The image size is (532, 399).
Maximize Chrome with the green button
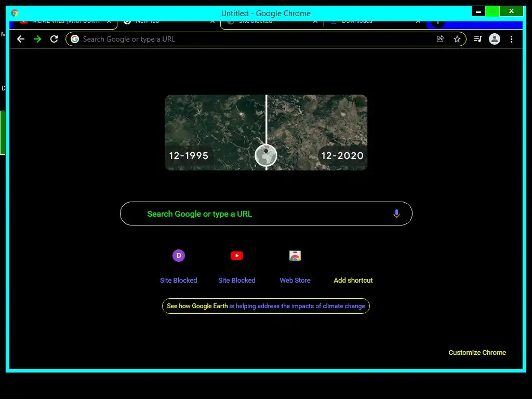(x=493, y=11)
